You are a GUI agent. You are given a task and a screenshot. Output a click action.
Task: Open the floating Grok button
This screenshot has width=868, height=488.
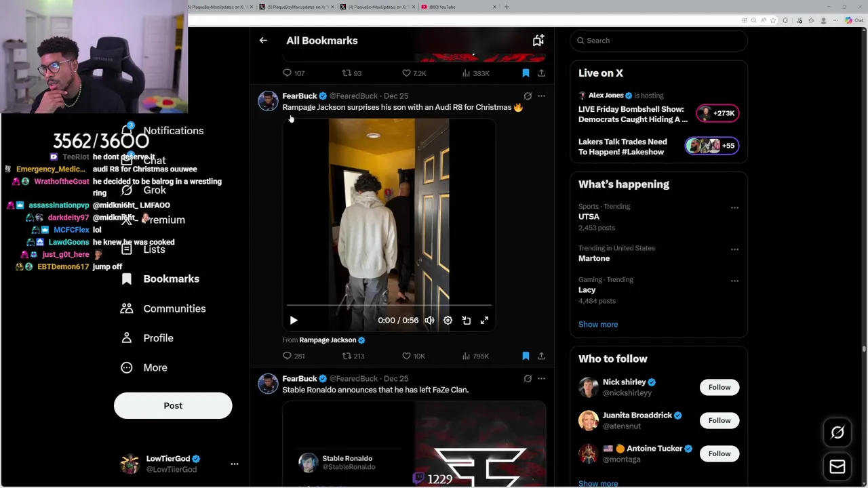click(x=837, y=432)
